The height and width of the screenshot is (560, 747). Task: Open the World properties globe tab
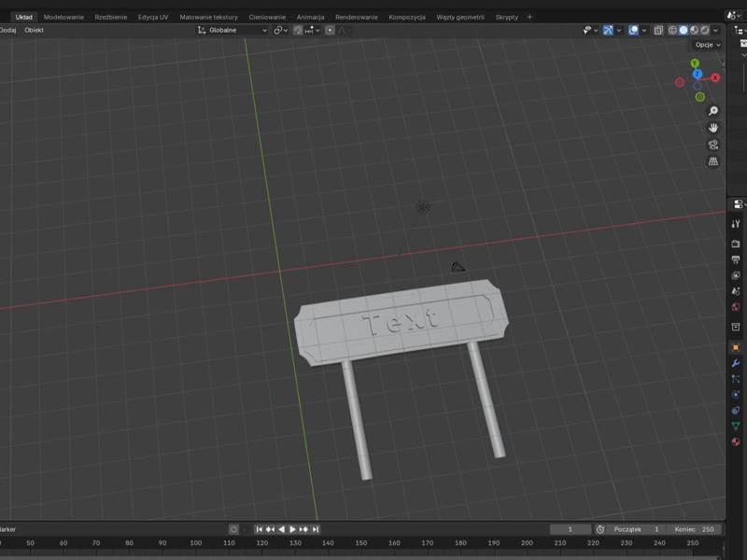pos(736,307)
